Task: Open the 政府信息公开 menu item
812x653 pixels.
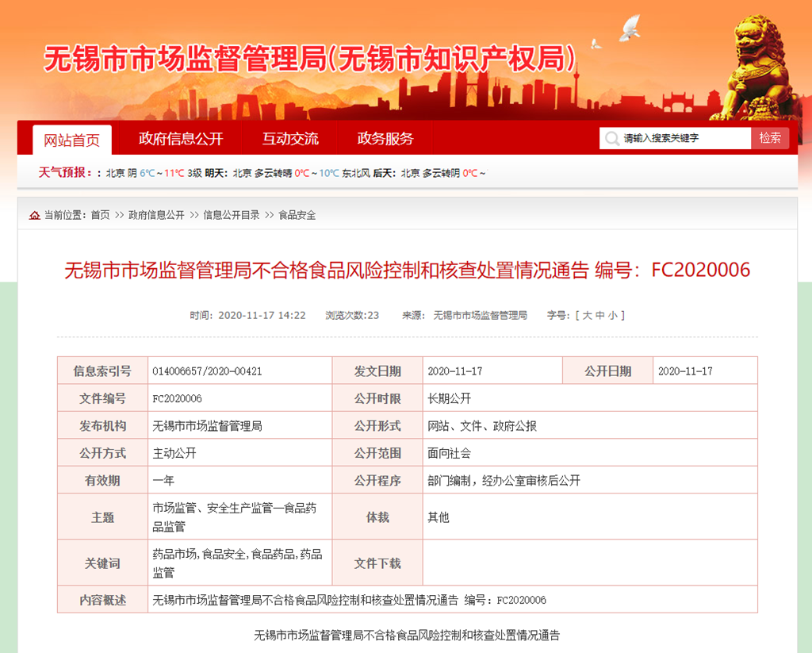Action: 181,139
